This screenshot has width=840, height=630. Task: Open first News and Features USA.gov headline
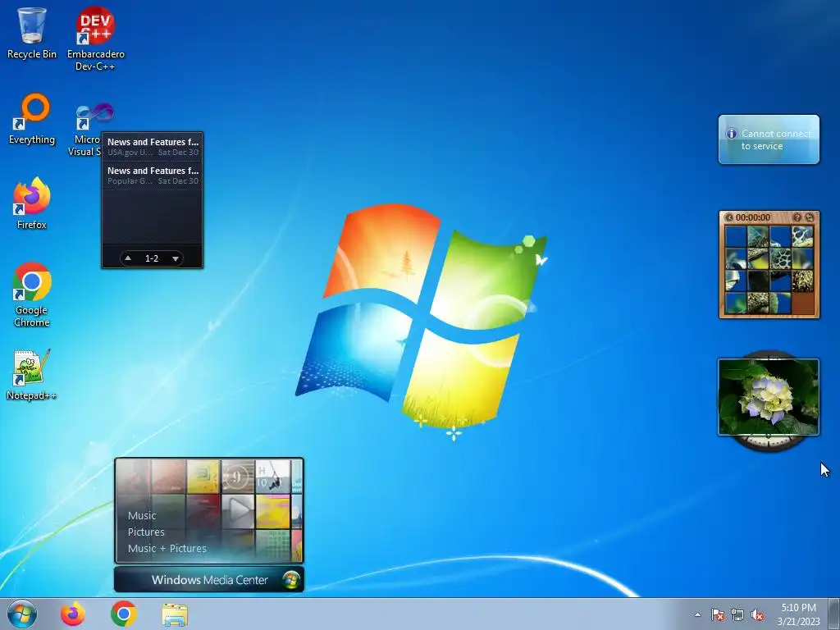coord(153,147)
